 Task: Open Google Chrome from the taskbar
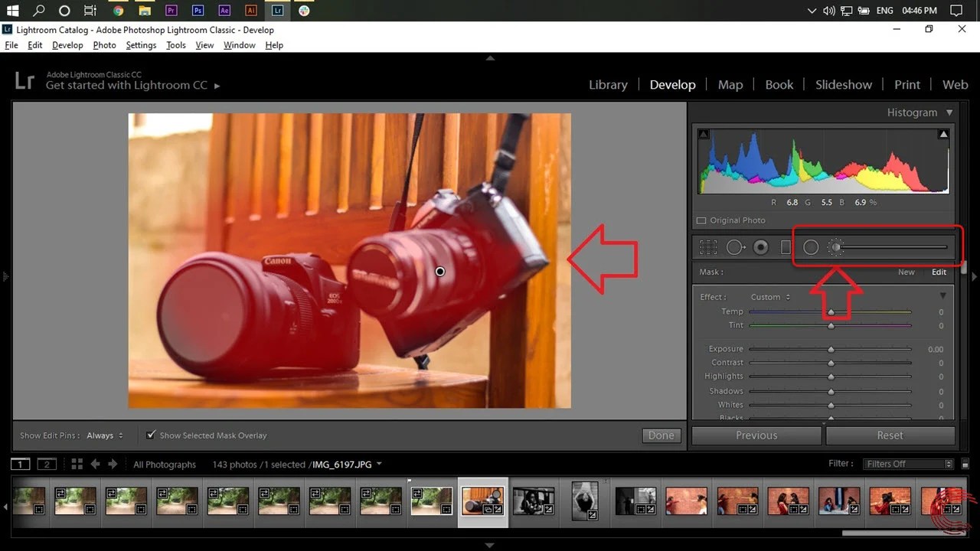point(118,11)
